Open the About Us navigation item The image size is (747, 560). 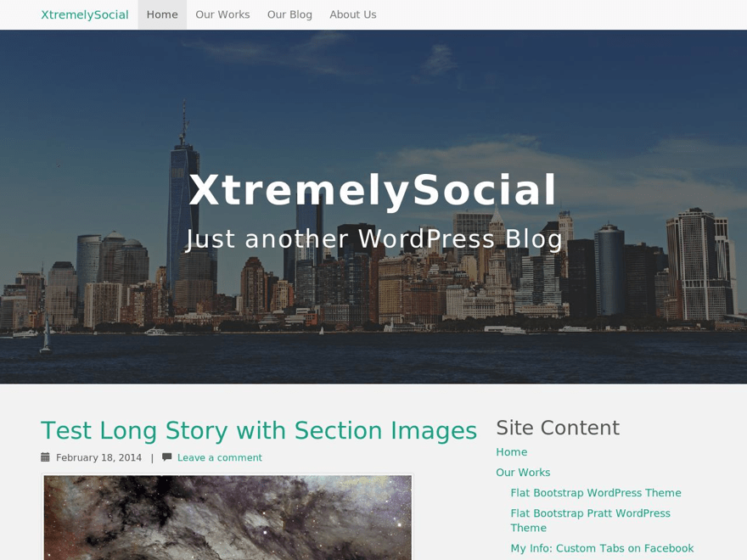click(353, 14)
